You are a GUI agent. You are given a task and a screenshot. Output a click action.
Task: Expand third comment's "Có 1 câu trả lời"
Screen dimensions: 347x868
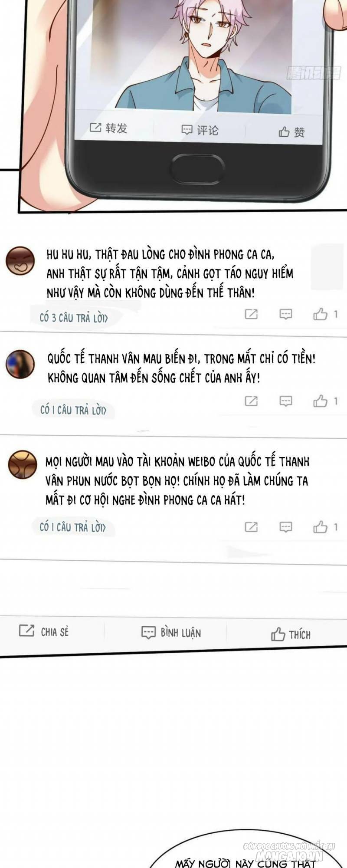point(72,527)
